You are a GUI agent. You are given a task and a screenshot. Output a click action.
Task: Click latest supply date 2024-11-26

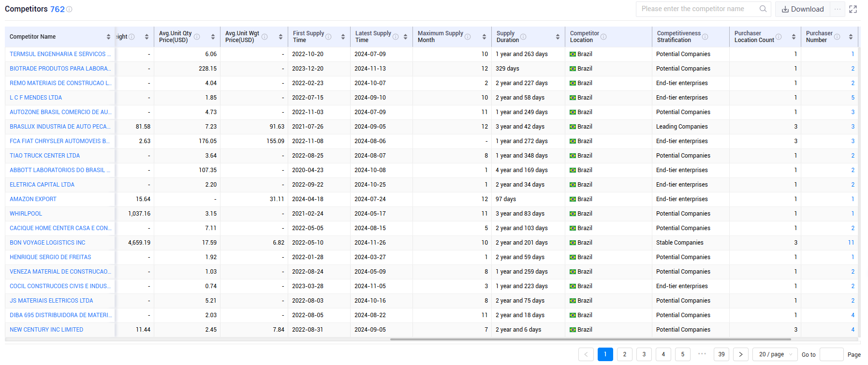(x=370, y=243)
